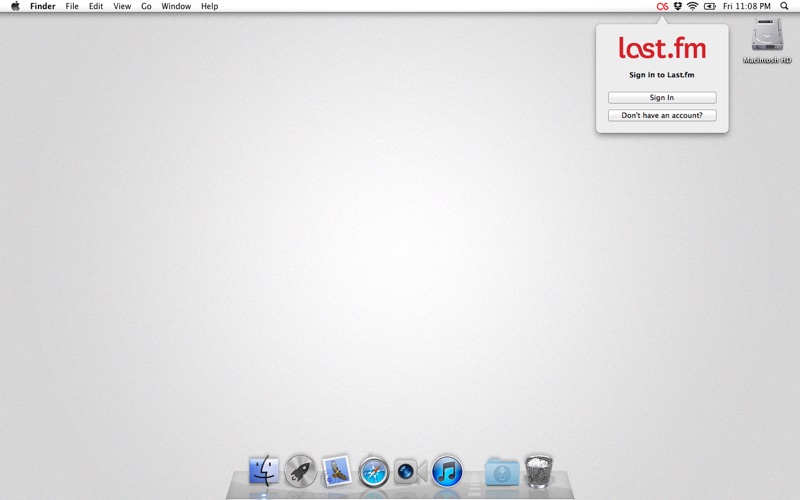Click "Don't have an account?" button
Viewport: 800px width, 500px height.
(662, 115)
